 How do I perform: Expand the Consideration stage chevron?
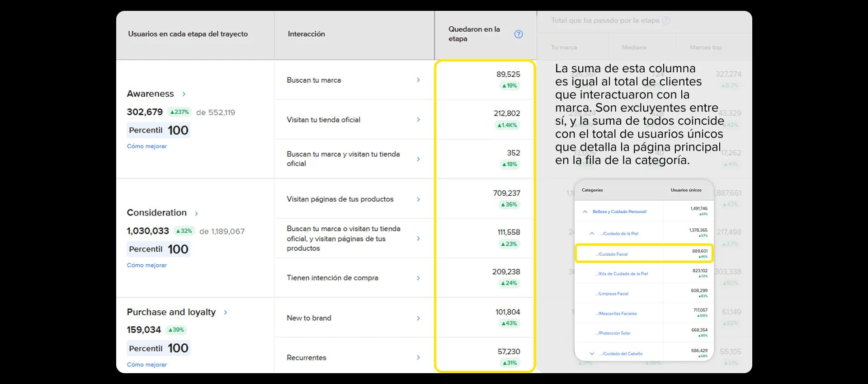click(x=196, y=213)
